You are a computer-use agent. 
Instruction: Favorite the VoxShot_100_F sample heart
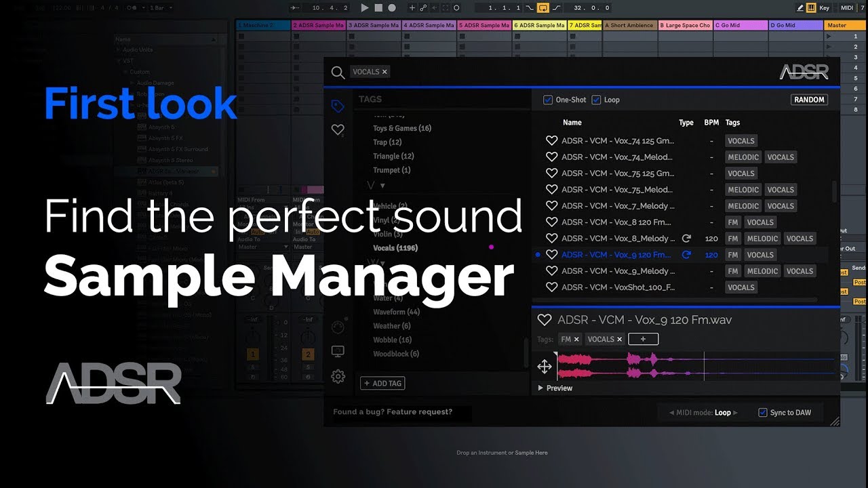(x=551, y=287)
